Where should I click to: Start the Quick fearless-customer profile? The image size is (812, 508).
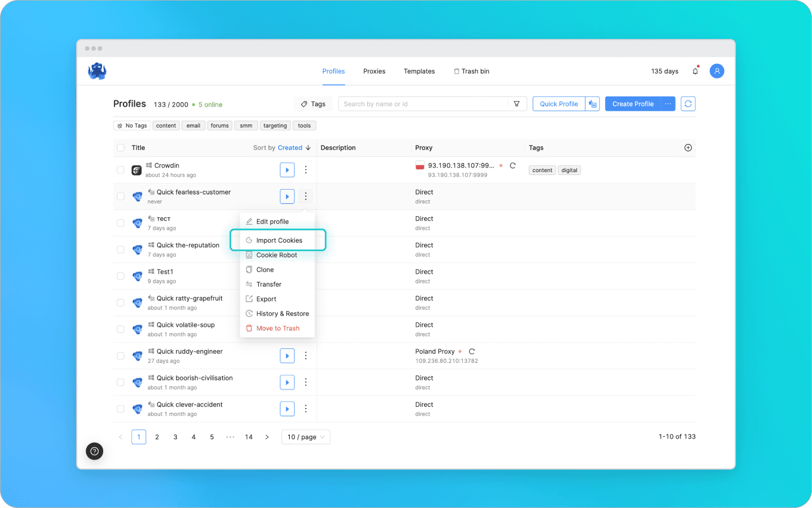(x=287, y=196)
